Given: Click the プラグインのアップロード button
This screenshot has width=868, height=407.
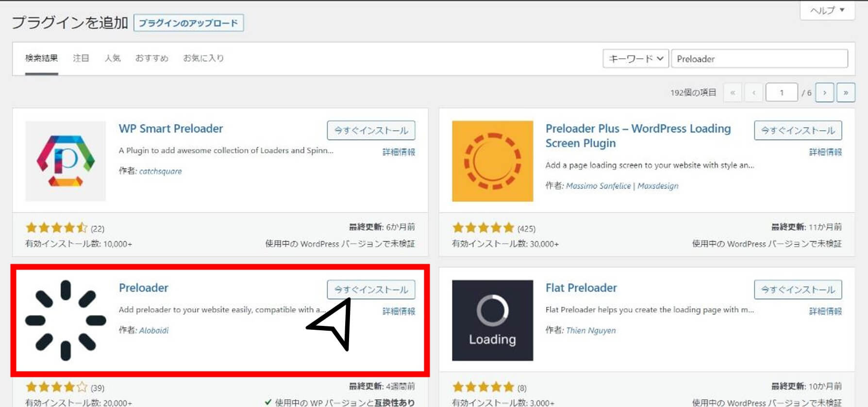Looking at the screenshot, I should (x=188, y=23).
